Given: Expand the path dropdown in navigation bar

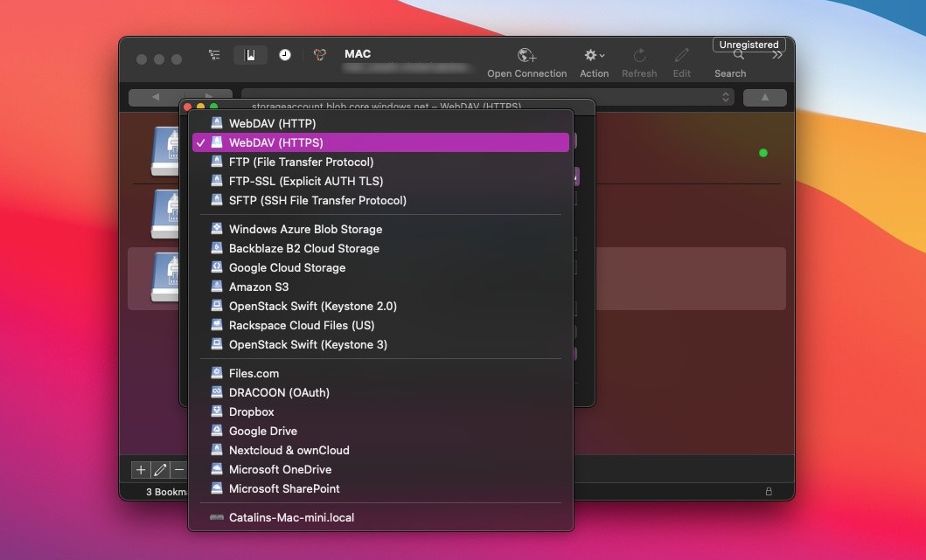Looking at the screenshot, I should pos(726,97).
